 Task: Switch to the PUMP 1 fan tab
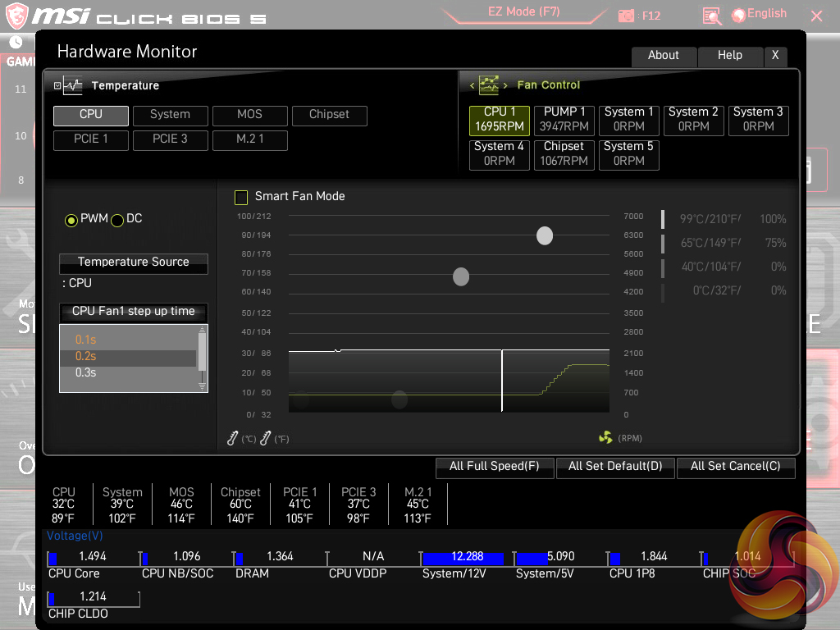(564, 120)
